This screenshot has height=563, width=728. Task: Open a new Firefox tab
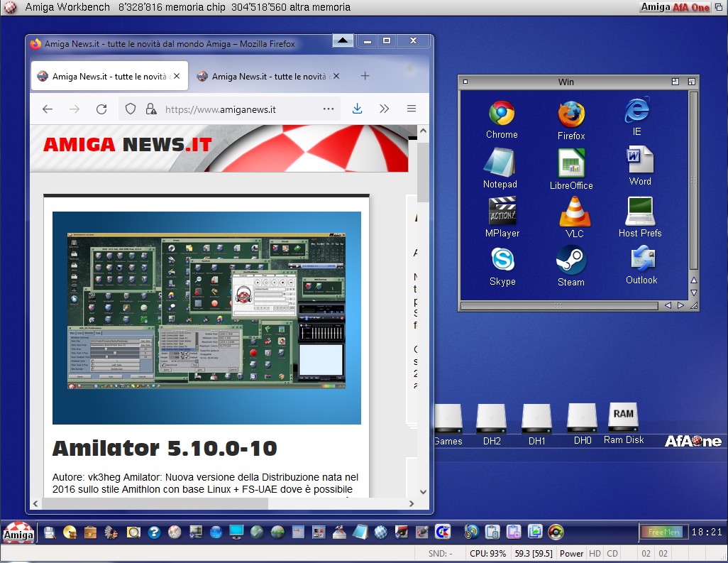[365, 76]
